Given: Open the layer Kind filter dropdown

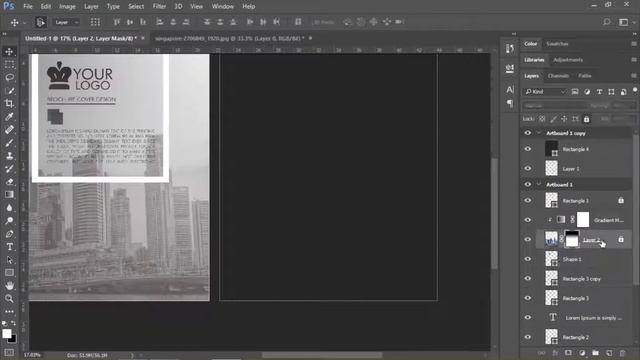Looking at the screenshot, I should (545, 92).
